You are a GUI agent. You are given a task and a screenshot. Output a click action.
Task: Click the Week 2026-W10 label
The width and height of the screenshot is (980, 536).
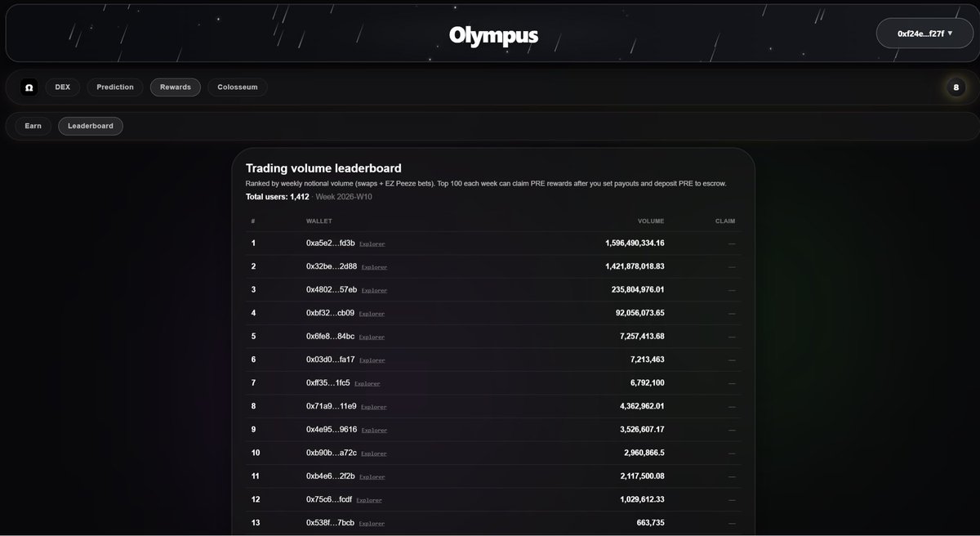click(x=344, y=197)
